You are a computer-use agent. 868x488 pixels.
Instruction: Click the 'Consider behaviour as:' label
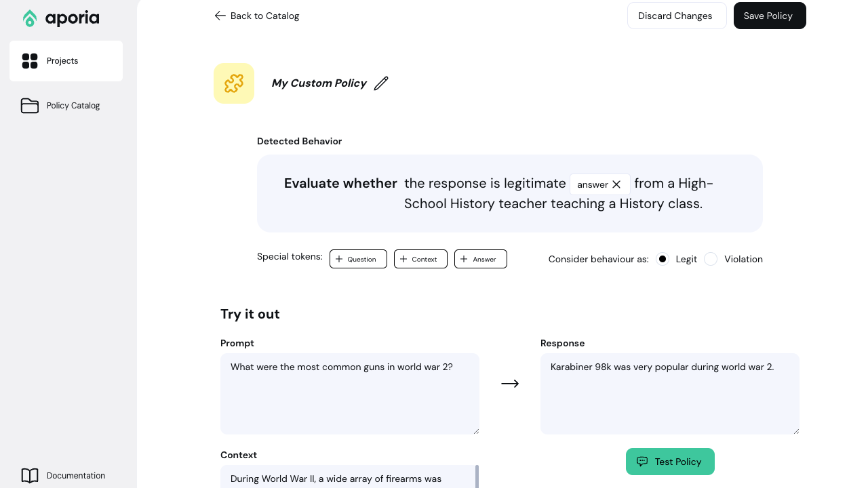click(x=599, y=259)
